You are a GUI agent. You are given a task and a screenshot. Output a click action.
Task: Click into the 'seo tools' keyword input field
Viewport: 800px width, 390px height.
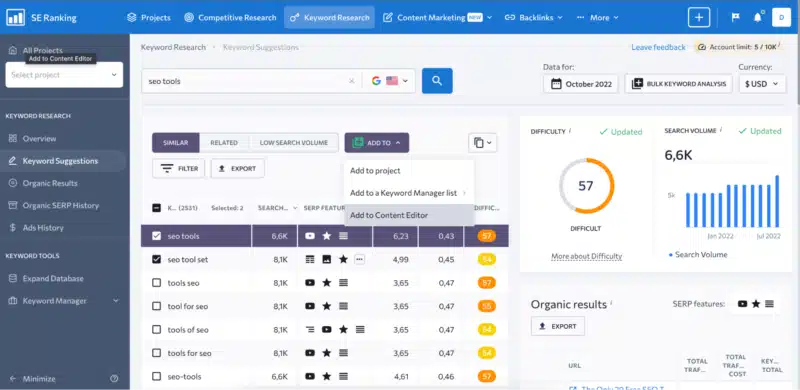click(245, 81)
